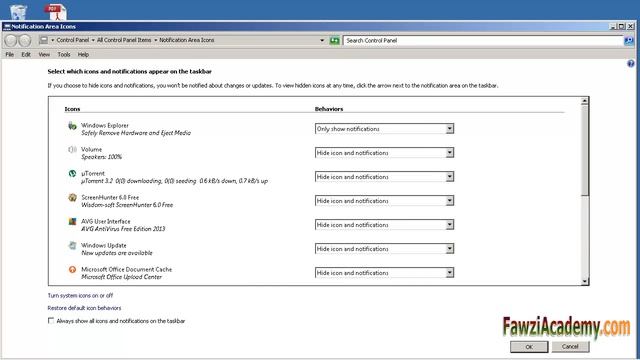This screenshot has height=360, width=640.
Task: Go to Control Panel breadcrumb
Action: pyautogui.click(x=73, y=40)
